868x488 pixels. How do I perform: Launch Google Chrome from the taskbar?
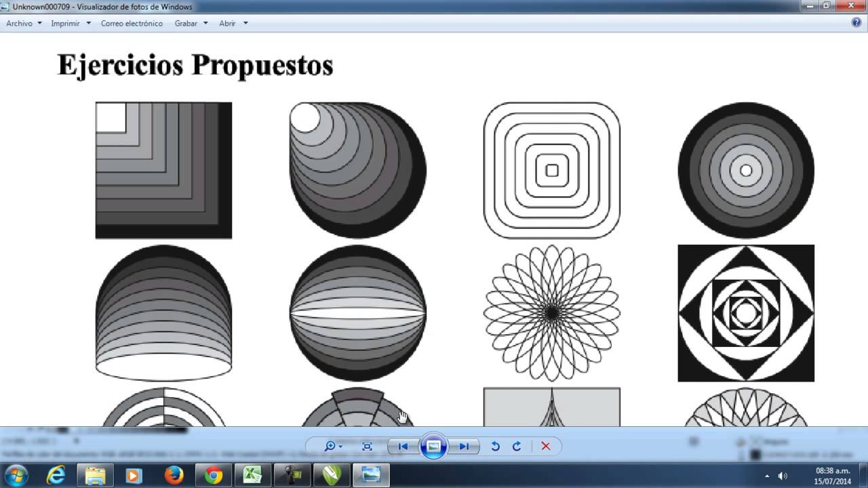click(x=214, y=476)
